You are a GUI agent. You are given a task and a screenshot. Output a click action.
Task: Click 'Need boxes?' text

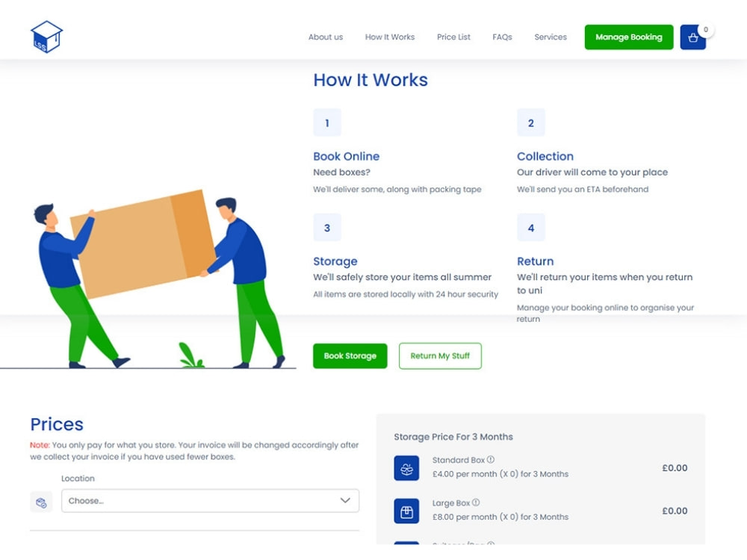(341, 172)
